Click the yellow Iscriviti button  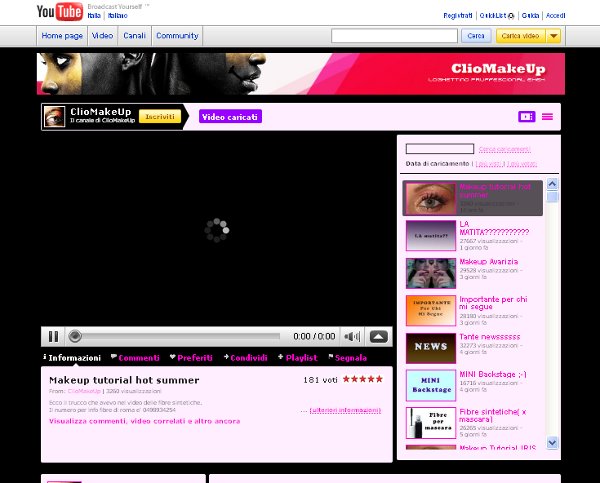(160, 117)
